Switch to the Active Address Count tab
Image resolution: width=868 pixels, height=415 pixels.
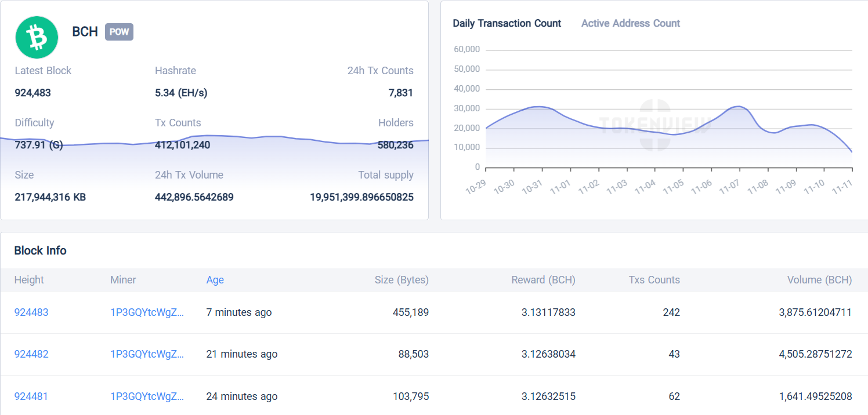631,23
